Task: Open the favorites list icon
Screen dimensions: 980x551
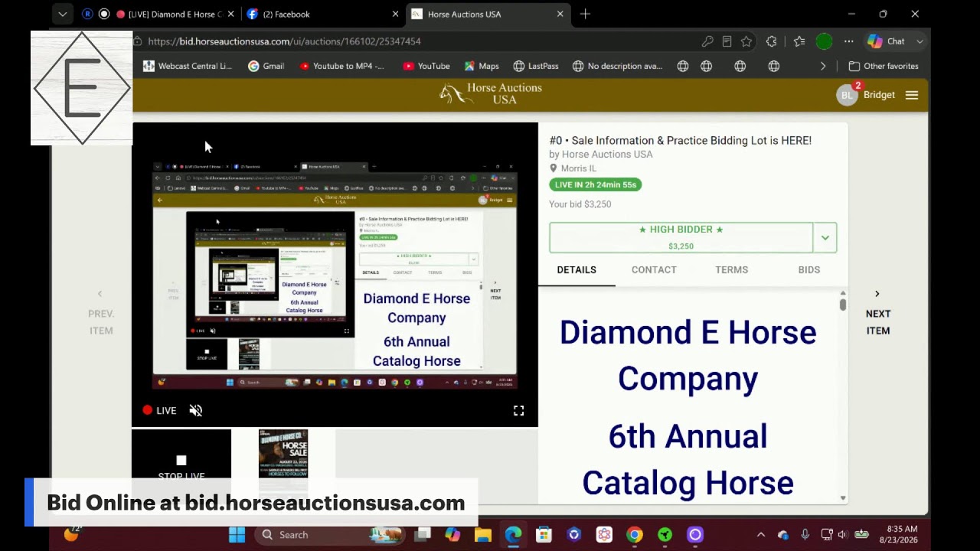Action: pyautogui.click(x=799, y=41)
